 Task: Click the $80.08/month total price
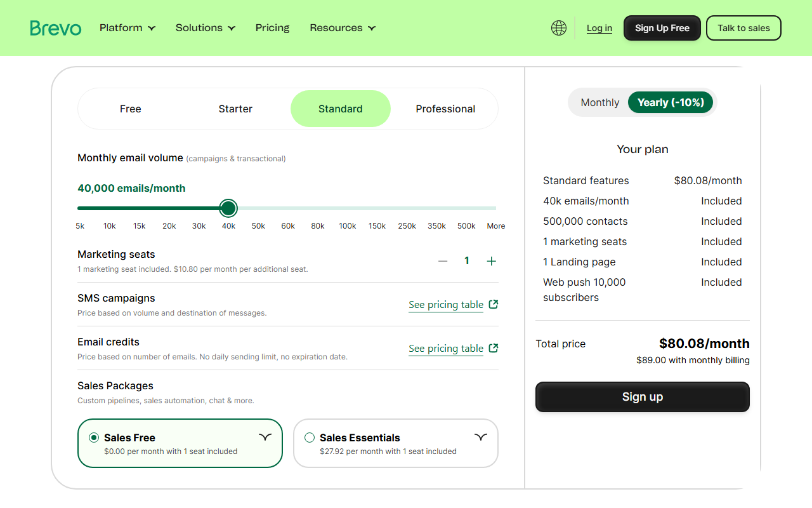coord(704,344)
